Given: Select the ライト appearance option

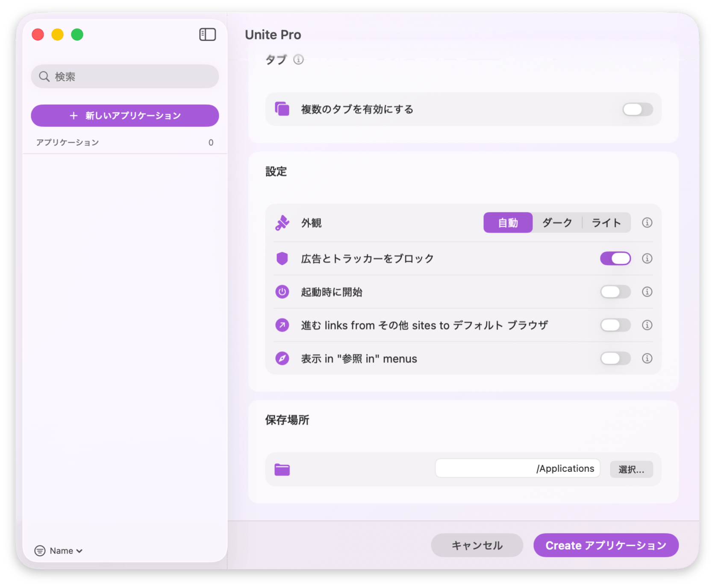Looking at the screenshot, I should click(x=606, y=222).
